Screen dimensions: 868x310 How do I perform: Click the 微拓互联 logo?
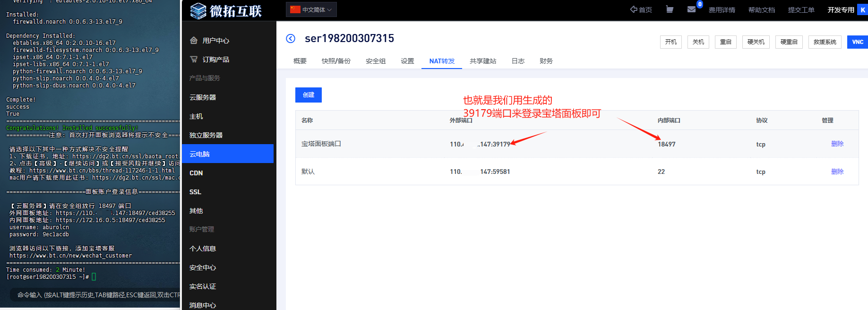[226, 10]
